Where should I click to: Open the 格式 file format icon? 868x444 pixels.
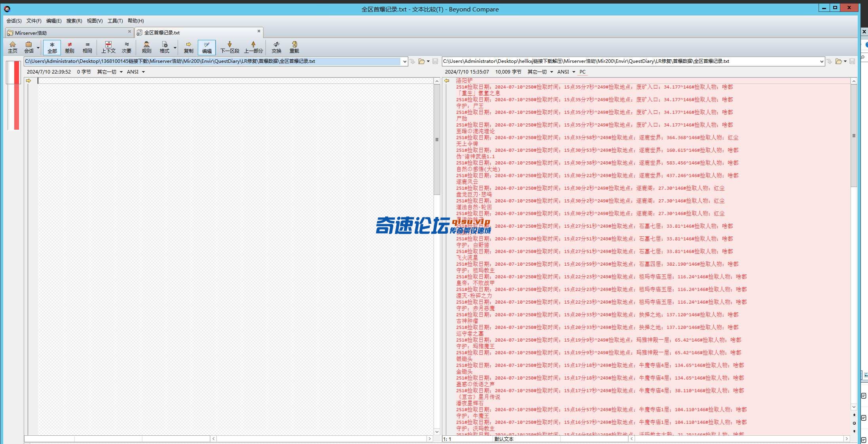coord(165,47)
